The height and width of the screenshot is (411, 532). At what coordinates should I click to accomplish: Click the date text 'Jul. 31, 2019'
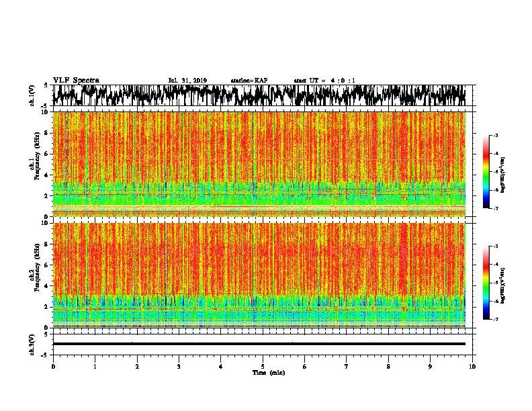(187, 81)
